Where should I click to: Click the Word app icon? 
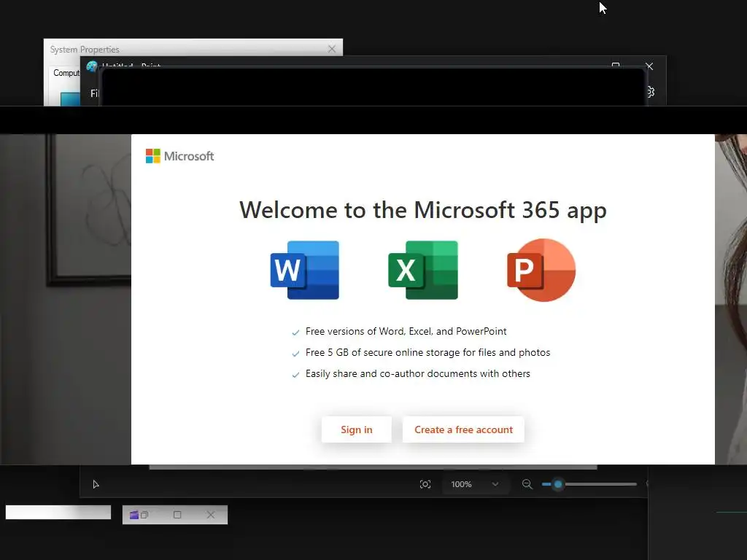305,270
